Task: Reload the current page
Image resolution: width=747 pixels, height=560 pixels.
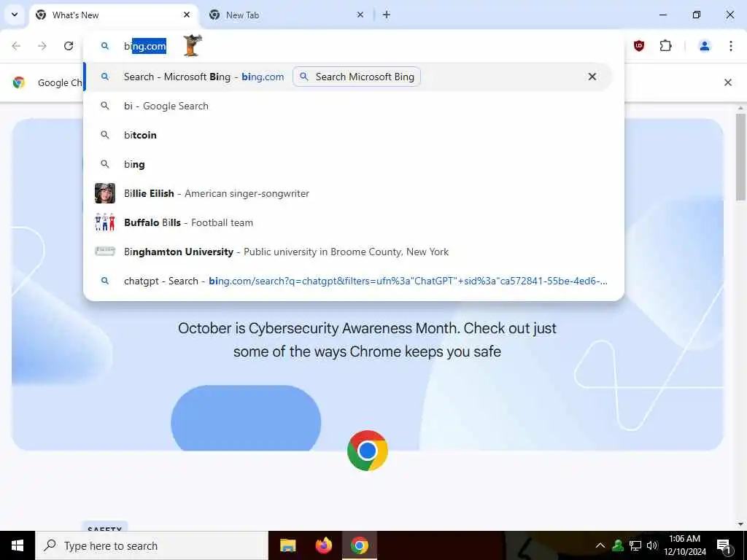Action: pyautogui.click(x=69, y=46)
